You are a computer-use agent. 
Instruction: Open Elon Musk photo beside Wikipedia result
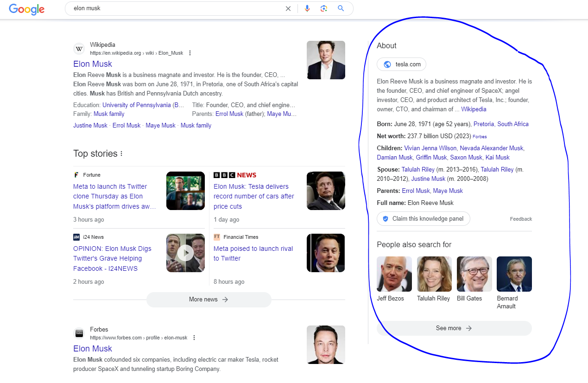click(x=326, y=60)
